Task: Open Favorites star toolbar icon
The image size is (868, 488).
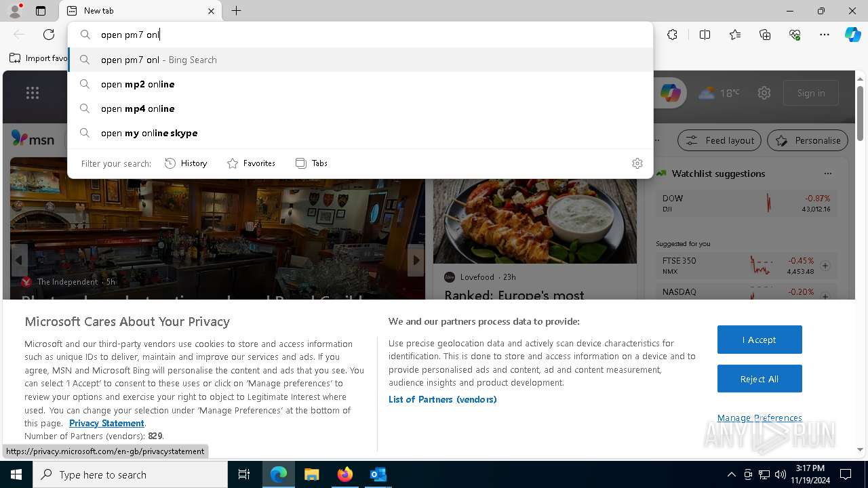Action: pyautogui.click(x=735, y=35)
